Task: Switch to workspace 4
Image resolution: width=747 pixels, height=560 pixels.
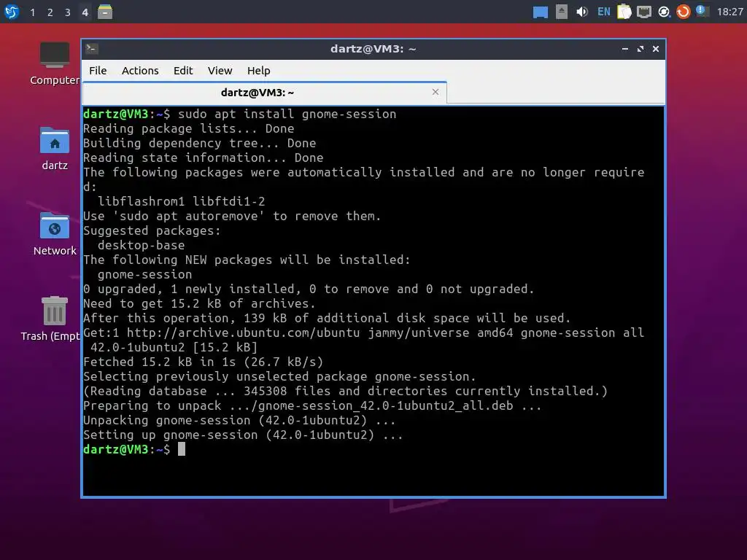Action: (x=85, y=12)
